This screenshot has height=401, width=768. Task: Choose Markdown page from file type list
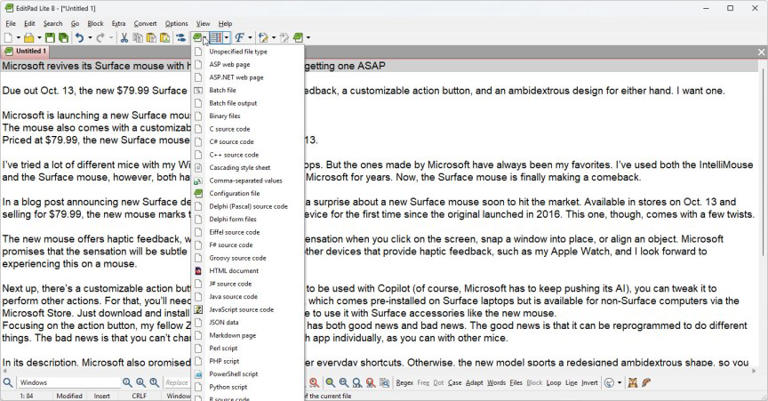tap(247, 335)
